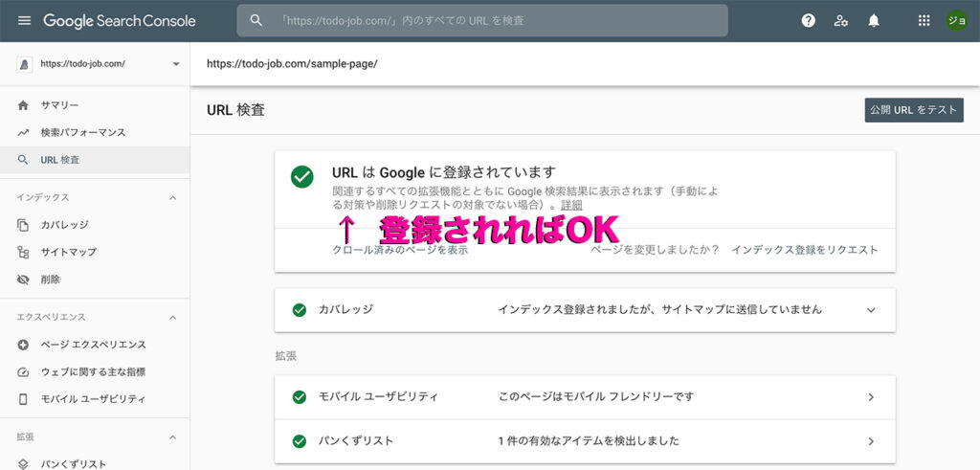Click the URL 検査 page heading
This screenshot has height=470, width=980.
(235, 110)
